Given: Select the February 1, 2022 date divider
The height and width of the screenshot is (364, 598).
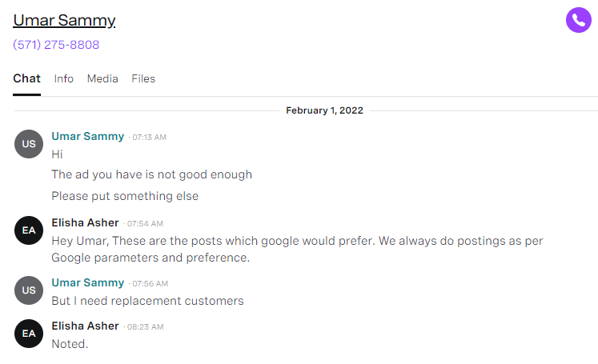Looking at the screenshot, I should (324, 110).
